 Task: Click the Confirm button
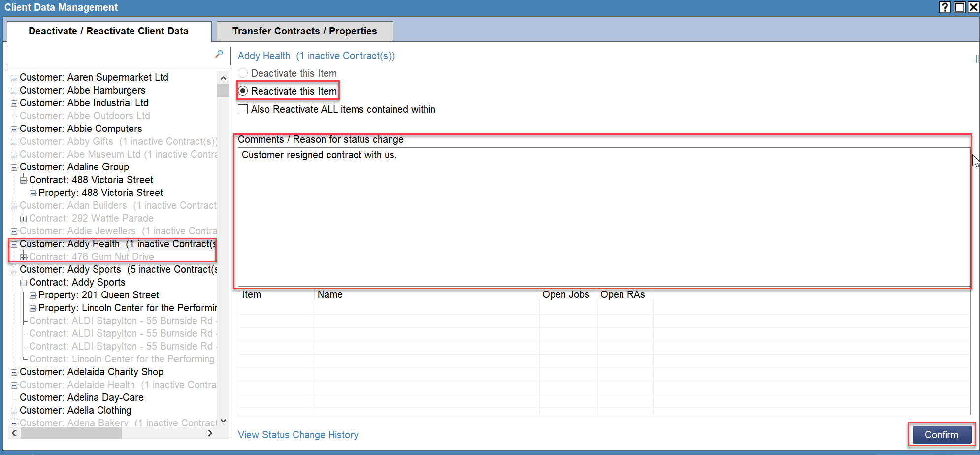tap(941, 435)
